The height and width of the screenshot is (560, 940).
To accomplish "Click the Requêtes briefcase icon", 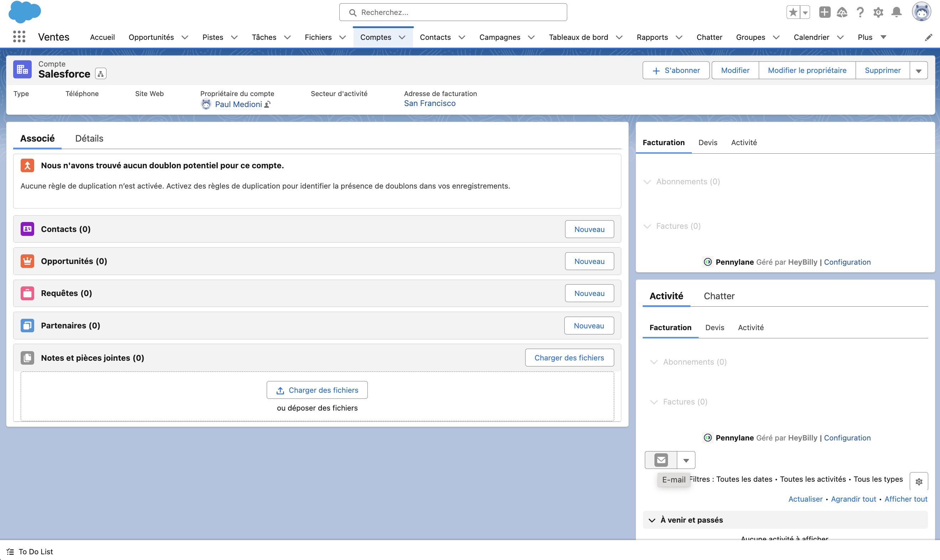I will (27, 293).
